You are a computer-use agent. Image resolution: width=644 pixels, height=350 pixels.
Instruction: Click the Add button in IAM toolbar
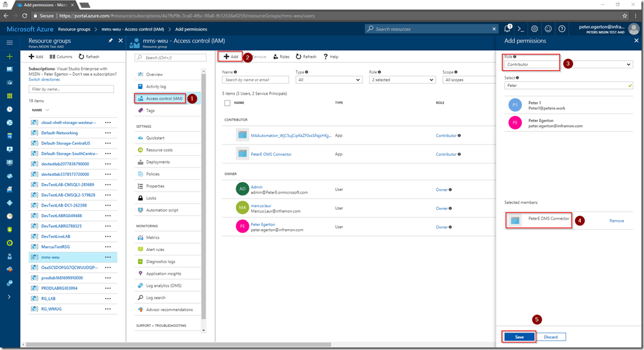click(x=231, y=56)
